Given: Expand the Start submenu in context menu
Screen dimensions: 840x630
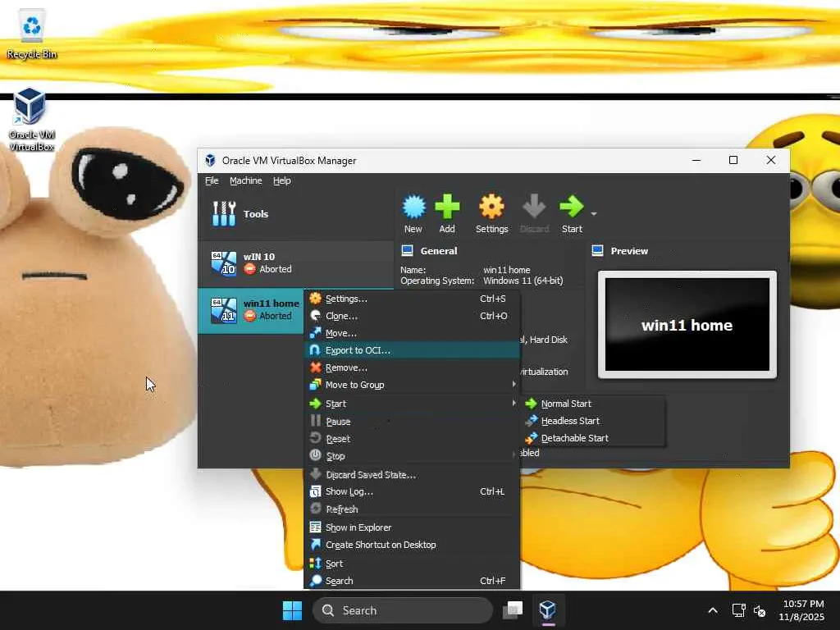Looking at the screenshot, I should [412, 404].
